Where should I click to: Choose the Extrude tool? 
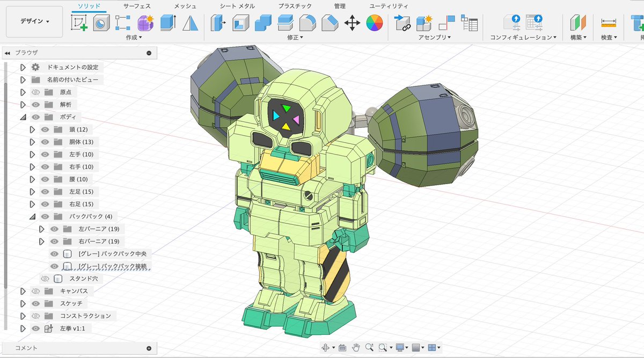coord(168,23)
